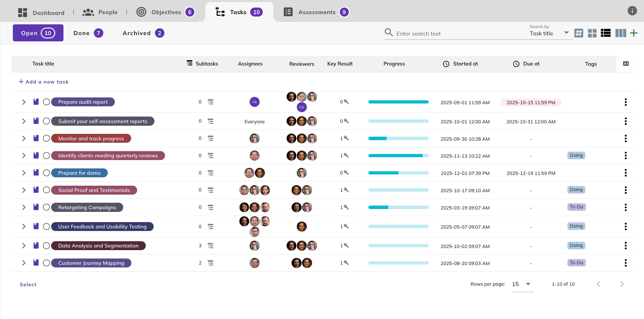Screen dimensions: 644x319
Task: Open three-dot menu for Prepare audit report
Action: [626, 102]
